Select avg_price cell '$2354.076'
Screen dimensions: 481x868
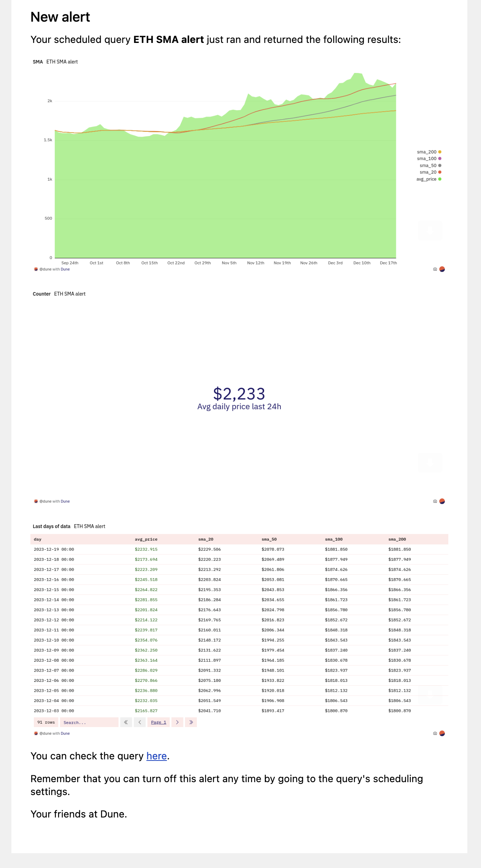click(x=146, y=640)
